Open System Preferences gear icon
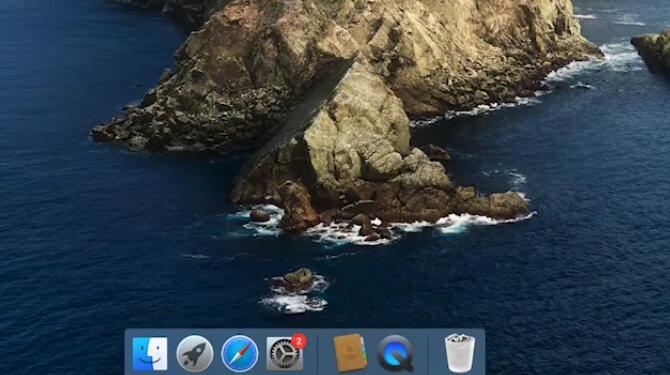This screenshot has width=670, height=375. 284,354
